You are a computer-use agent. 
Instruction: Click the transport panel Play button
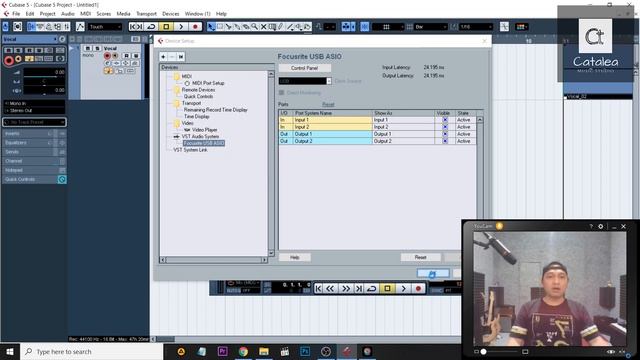[x=403, y=289]
